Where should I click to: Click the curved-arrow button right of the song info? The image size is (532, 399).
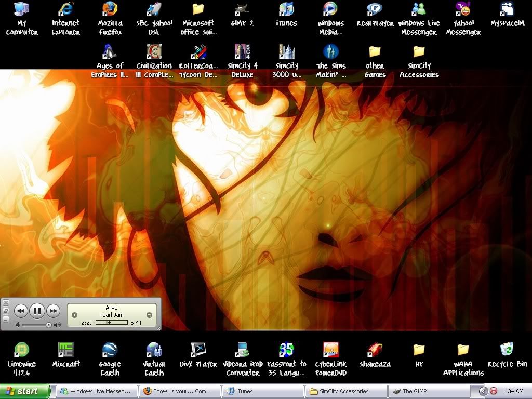pyautogui.click(x=149, y=315)
